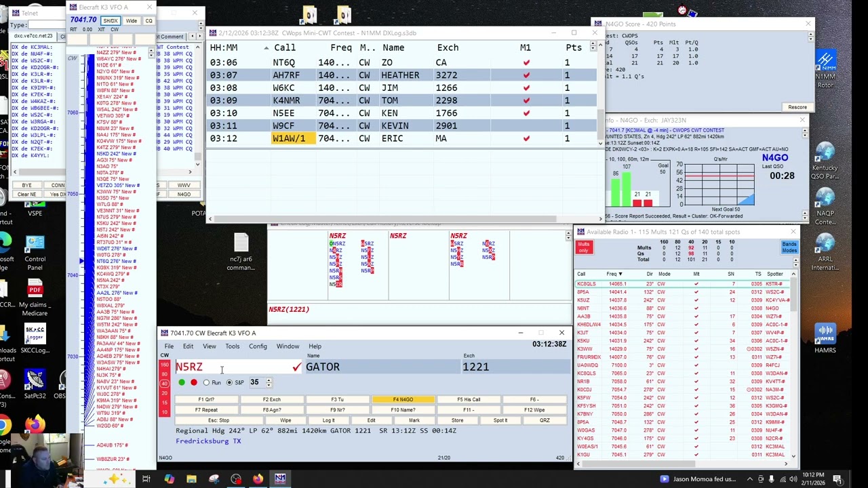Click F1 Qrl? message button
Screen dimensions: 868x488
click(x=206, y=400)
